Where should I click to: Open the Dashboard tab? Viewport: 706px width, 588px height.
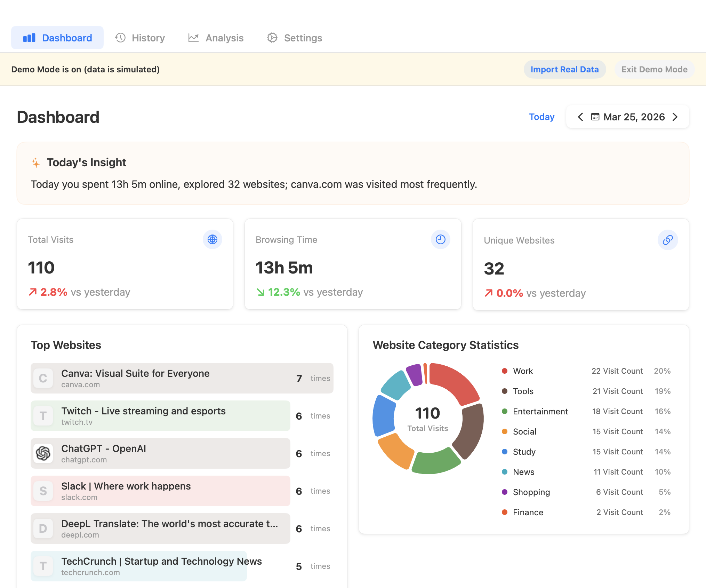click(x=57, y=38)
